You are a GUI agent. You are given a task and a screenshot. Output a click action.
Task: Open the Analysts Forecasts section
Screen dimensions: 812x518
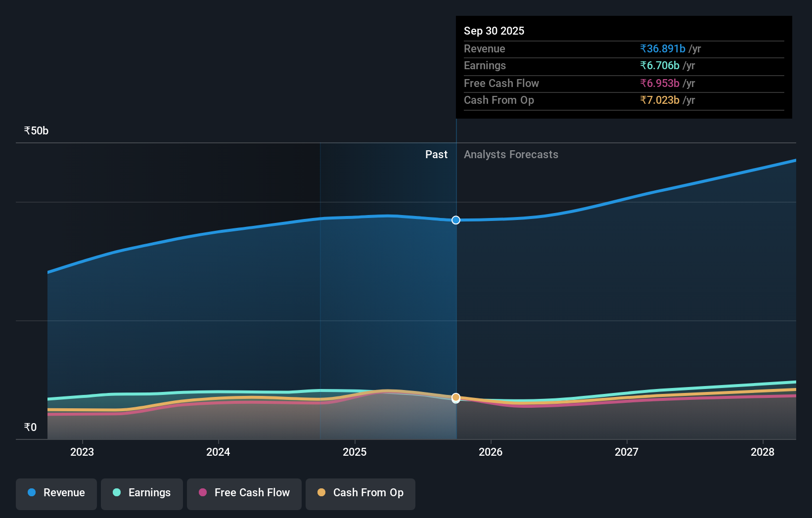click(x=511, y=154)
